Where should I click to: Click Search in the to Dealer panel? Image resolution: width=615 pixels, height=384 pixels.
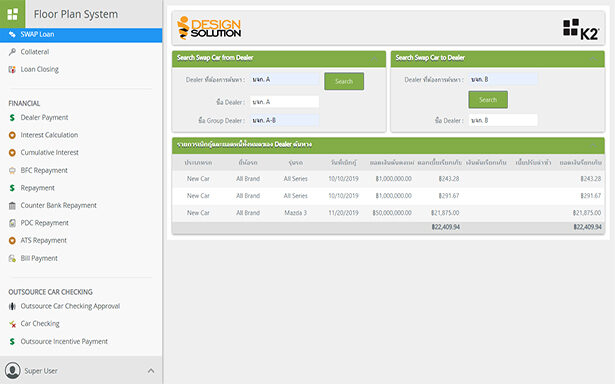tap(488, 100)
